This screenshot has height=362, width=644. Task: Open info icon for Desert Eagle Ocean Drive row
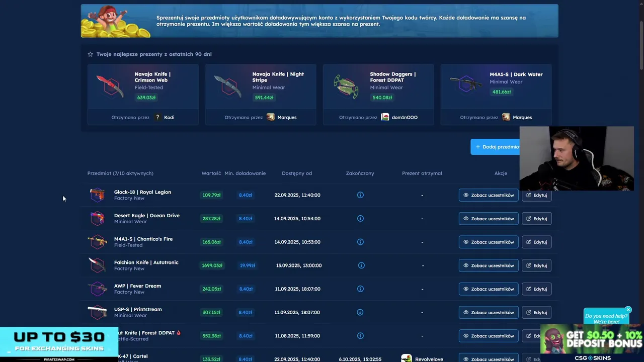click(x=360, y=219)
